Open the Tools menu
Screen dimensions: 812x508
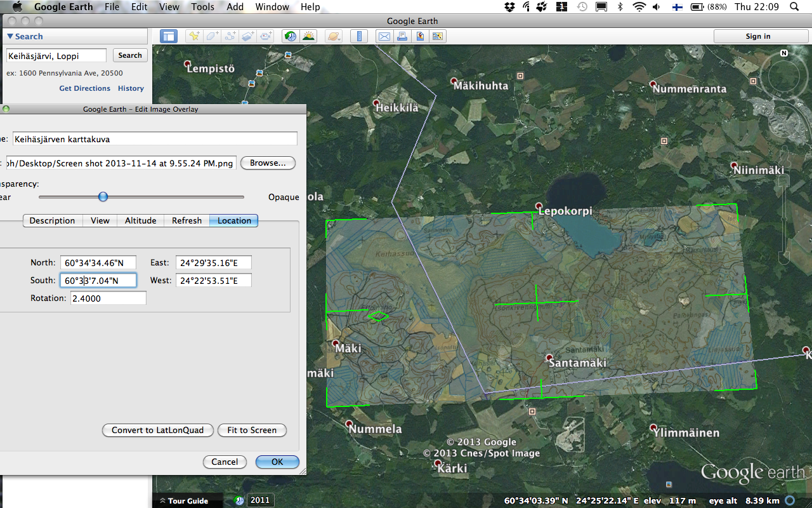click(x=202, y=7)
